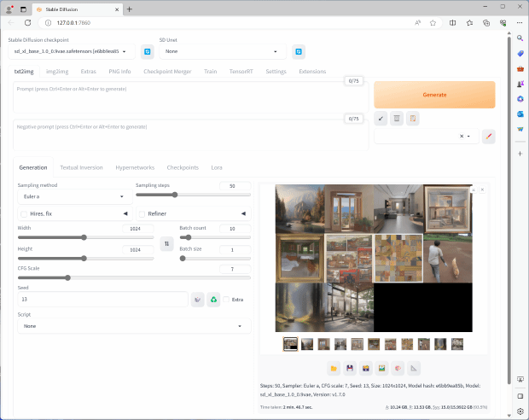Swap width and height with arrows button
The height and width of the screenshot is (420, 529).
[x=166, y=244]
